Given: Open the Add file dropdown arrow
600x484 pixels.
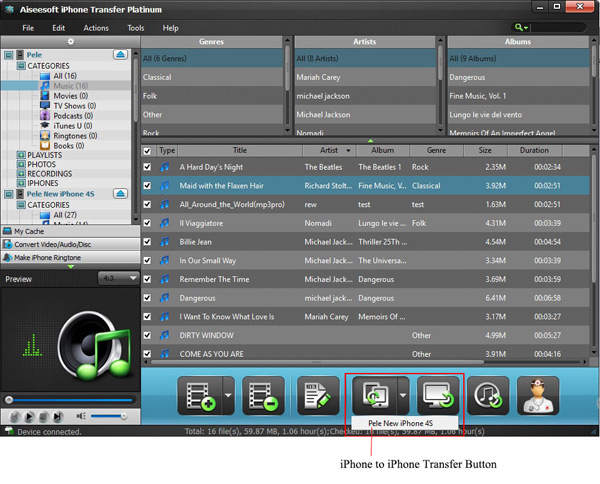Looking at the screenshot, I should [x=228, y=396].
